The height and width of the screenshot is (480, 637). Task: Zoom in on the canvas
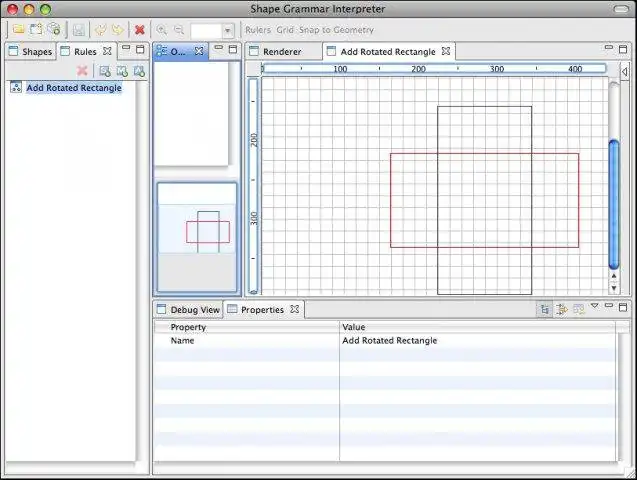(162, 30)
